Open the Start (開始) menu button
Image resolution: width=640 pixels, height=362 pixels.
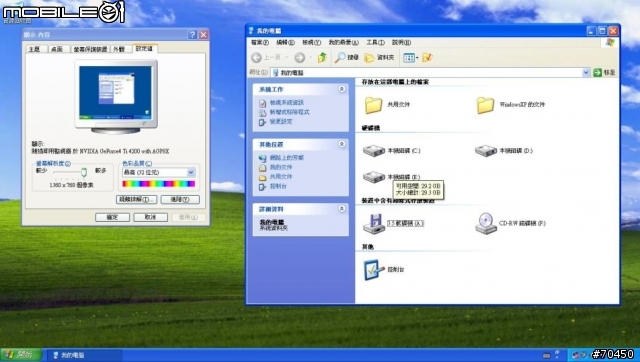pos(21,355)
